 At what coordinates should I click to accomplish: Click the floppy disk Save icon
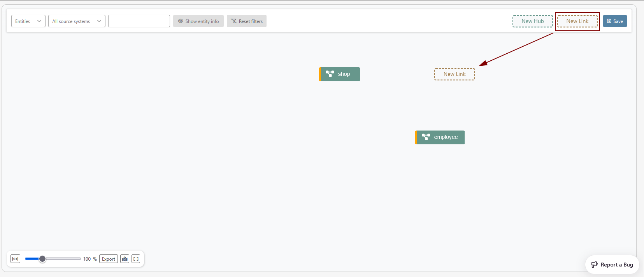(x=609, y=21)
